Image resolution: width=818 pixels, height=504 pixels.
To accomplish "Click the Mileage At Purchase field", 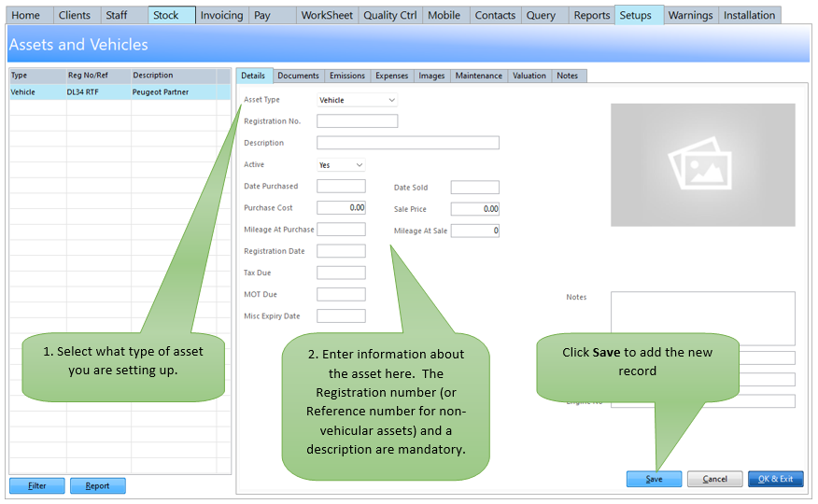I will click(341, 230).
